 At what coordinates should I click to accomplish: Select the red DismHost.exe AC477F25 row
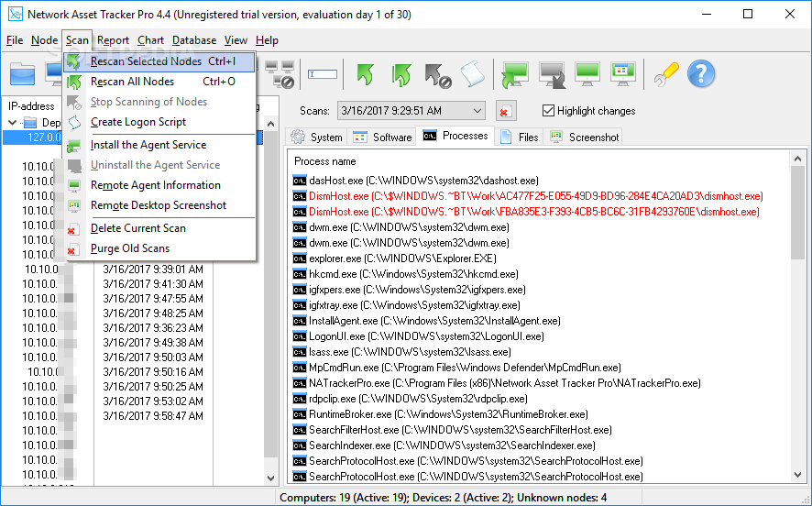[x=528, y=196]
